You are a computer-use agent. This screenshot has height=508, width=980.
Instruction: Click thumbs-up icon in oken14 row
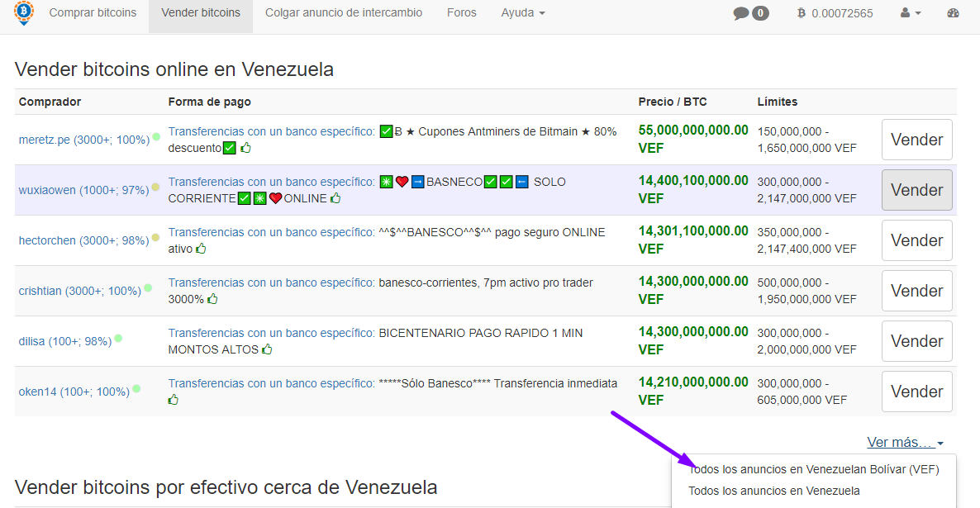tap(174, 400)
